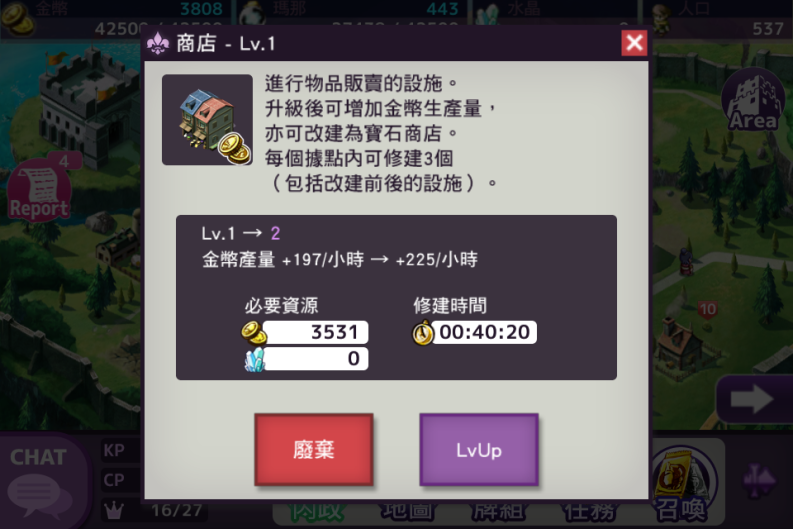
Task: Click the shop building thumbnail image
Action: pos(207,120)
